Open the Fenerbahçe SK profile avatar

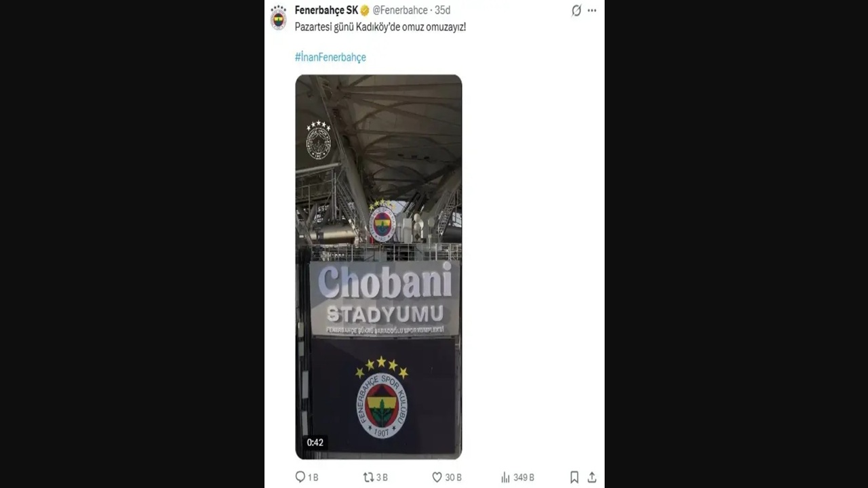pyautogui.click(x=278, y=18)
